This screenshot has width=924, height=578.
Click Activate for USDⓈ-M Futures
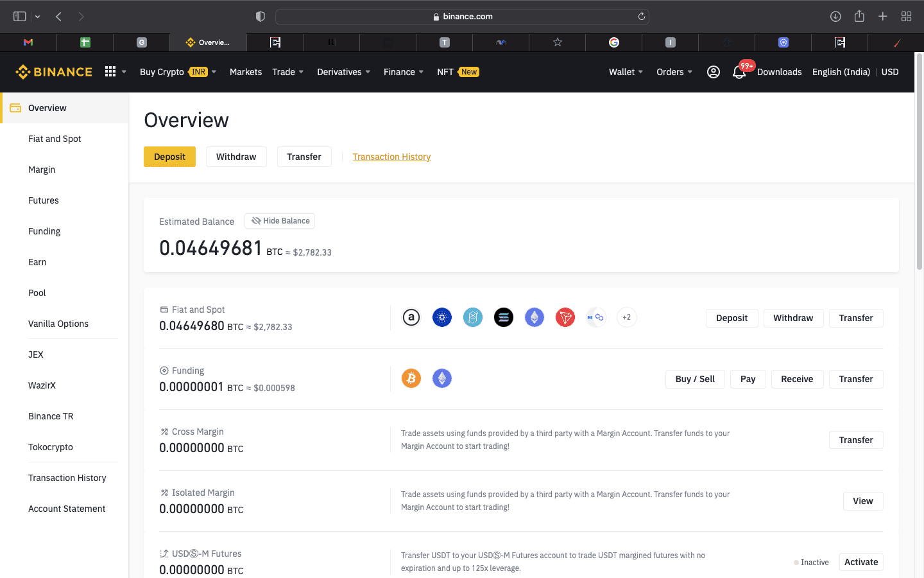click(x=860, y=562)
